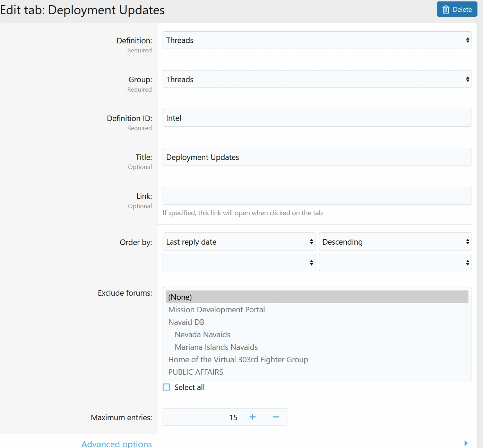Image resolution: width=483 pixels, height=448 pixels.
Task: Focus the empty Link input field
Action: tap(317, 196)
